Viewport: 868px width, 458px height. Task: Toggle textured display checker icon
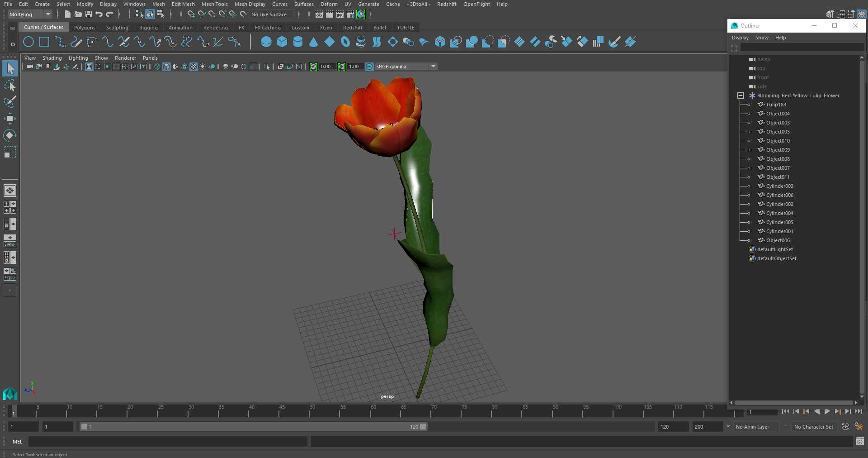coord(193,67)
